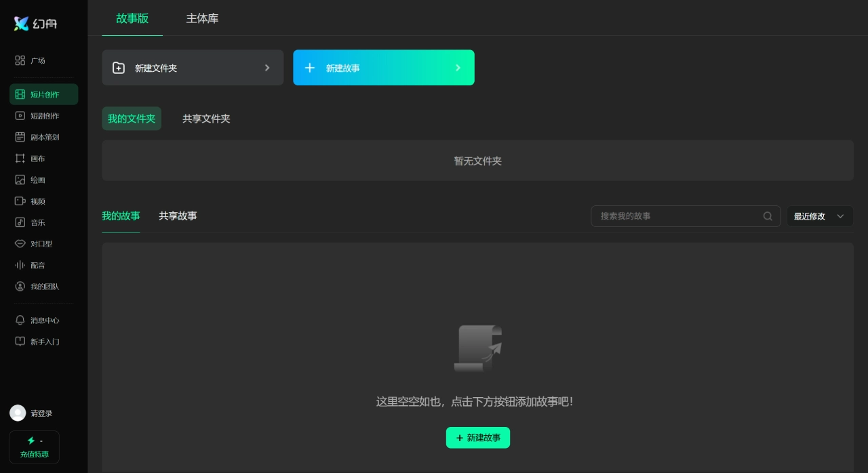
Task: Select the 我的文件夹 tab
Action: tap(132, 119)
